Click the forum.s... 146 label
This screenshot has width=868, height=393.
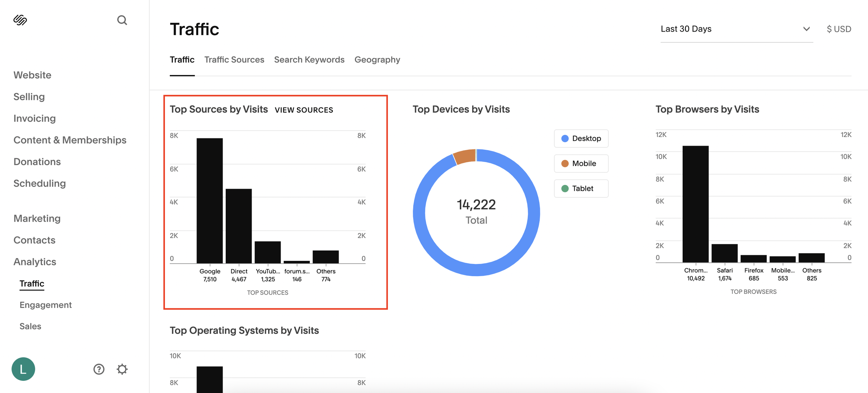click(x=297, y=275)
